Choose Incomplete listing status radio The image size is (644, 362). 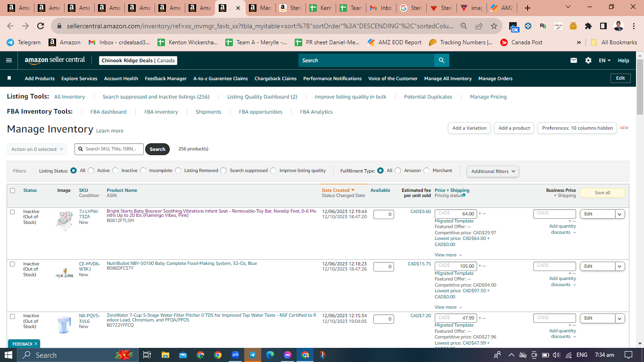tap(143, 171)
